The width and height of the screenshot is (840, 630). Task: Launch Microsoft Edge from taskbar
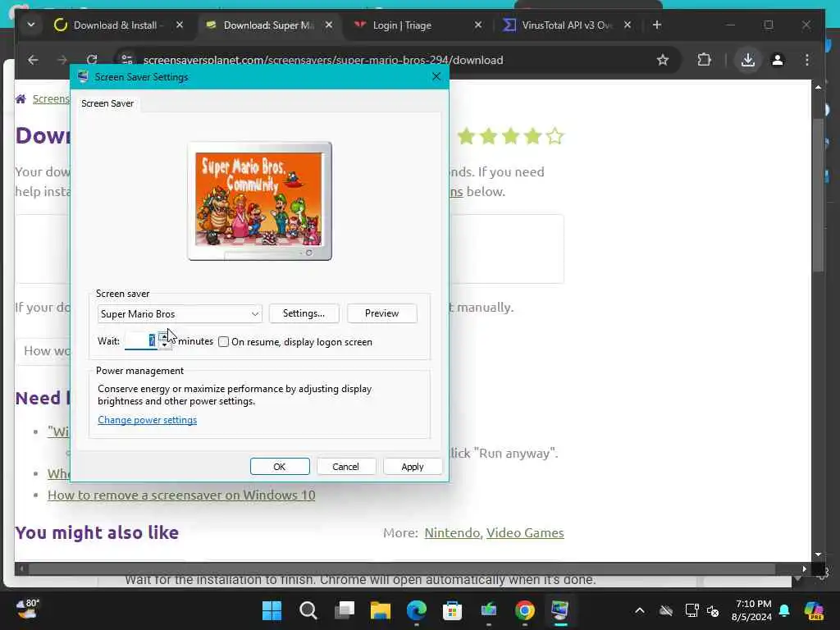tap(417, 610)
